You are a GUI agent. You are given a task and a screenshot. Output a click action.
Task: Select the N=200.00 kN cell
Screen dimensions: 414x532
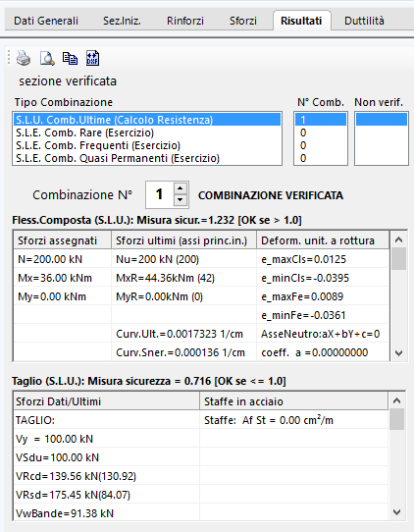click(x=63, y=259)
